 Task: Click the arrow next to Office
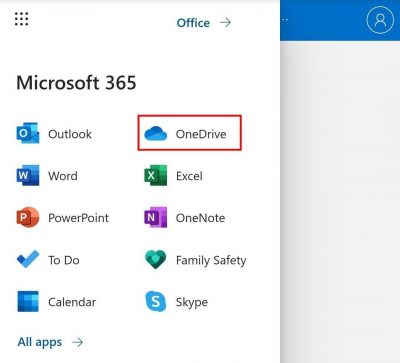pyautogui.click(x=226, y=23)
